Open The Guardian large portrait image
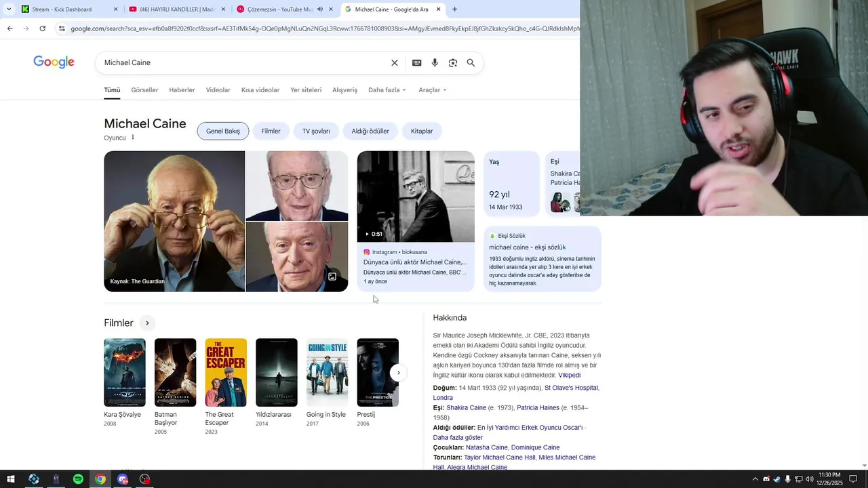The width and height of the screenshot is (868, 488). coord(174,222)
